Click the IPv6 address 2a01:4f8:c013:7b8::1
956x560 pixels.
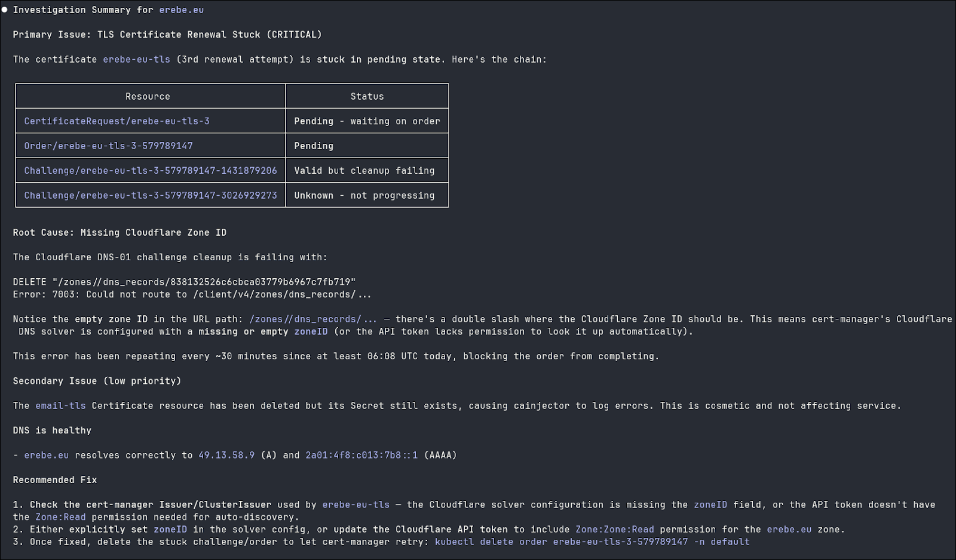pos(361,456)
